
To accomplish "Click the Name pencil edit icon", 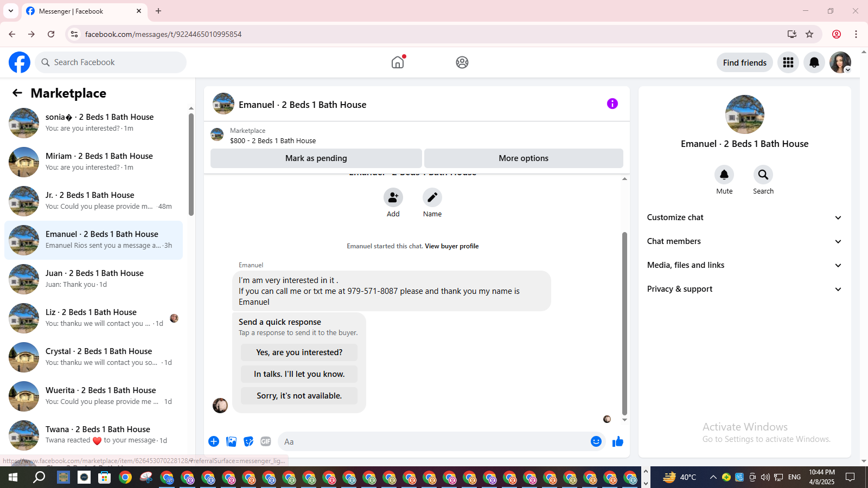I will 432,197.
